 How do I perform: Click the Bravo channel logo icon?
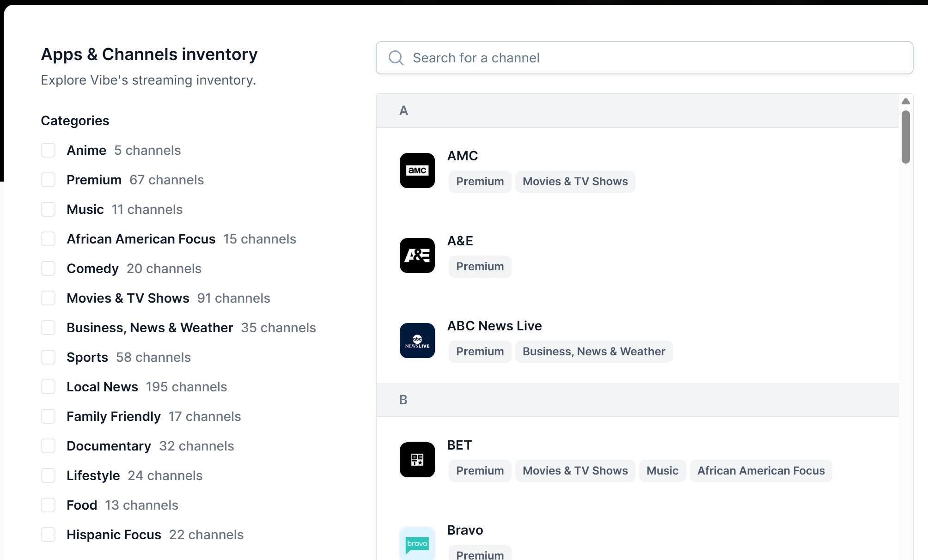point(417,543)
